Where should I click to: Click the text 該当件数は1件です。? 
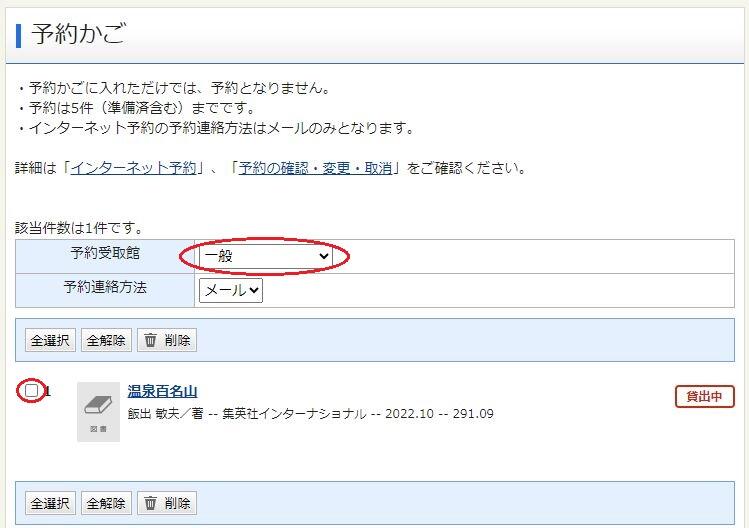pyautogui.click(x=79, y=228)
